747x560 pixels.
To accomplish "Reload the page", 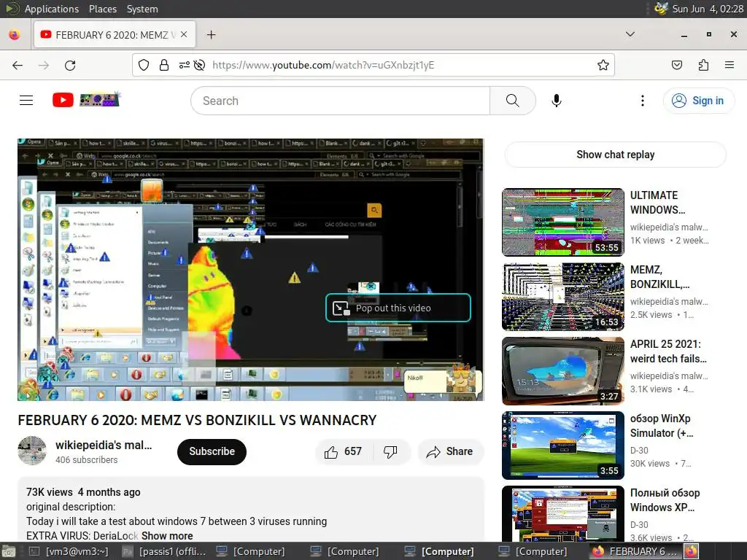I will pos(70,65).
